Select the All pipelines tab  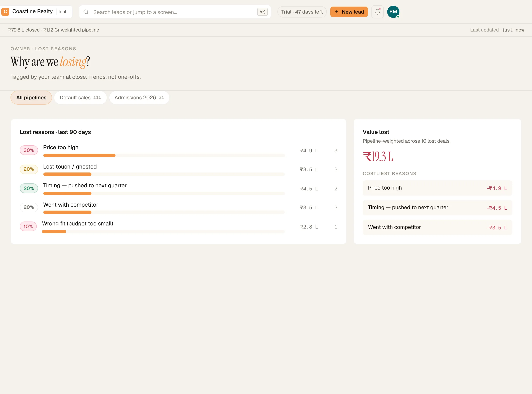pyautogui.click(x=31, y=98)
